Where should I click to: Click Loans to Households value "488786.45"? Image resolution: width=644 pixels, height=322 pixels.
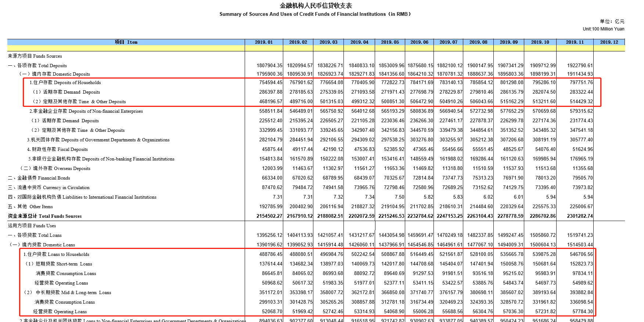[x=271, y=254]
